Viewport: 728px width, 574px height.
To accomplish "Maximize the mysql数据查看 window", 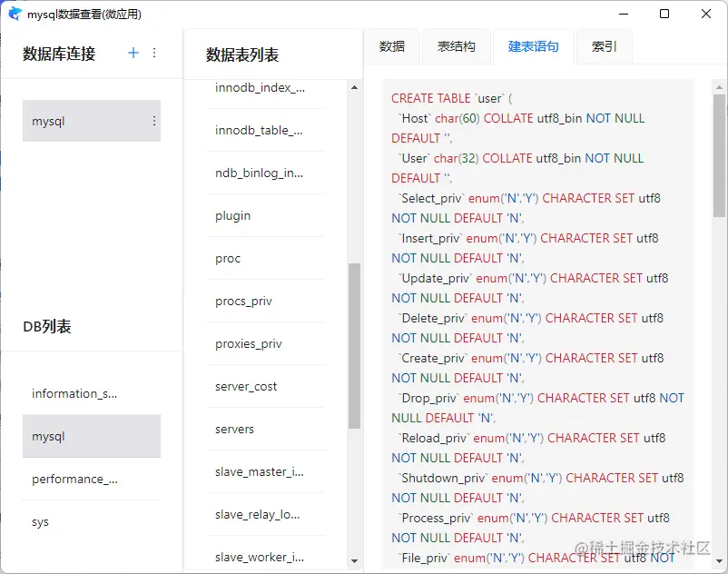I will pyautogui.click(x=664, y=14).
